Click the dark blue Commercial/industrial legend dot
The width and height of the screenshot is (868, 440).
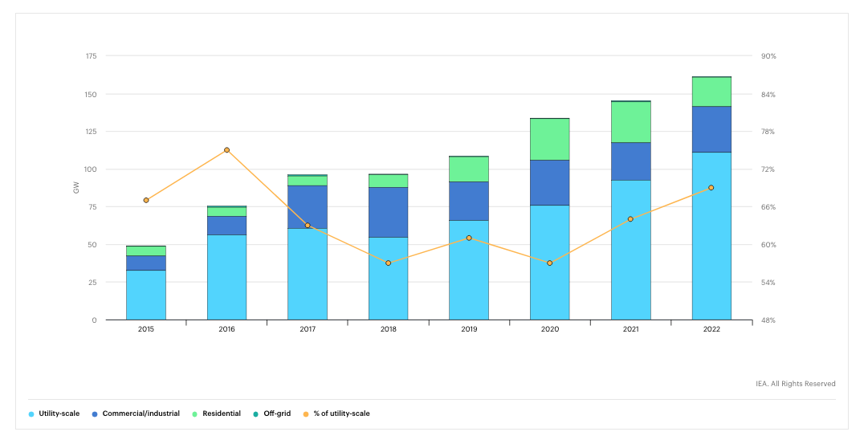[x=95, y=414]
